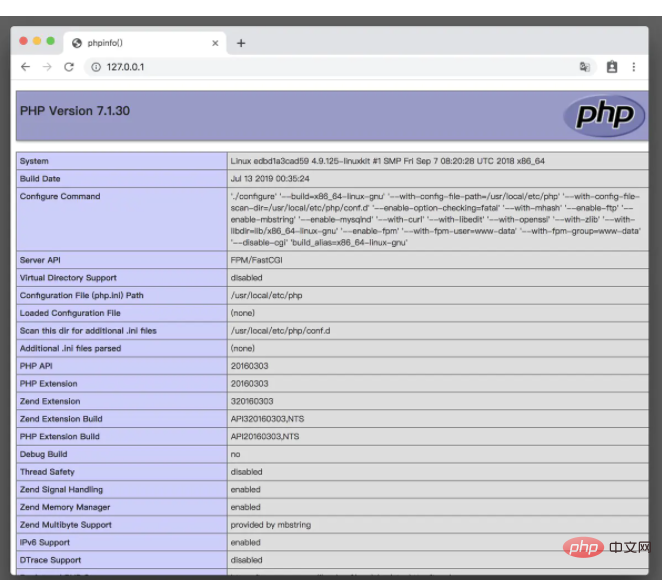This screenshot has height=580, width=662.
Task: Click the PHP logo in header
Action: (x=597, y=115)
